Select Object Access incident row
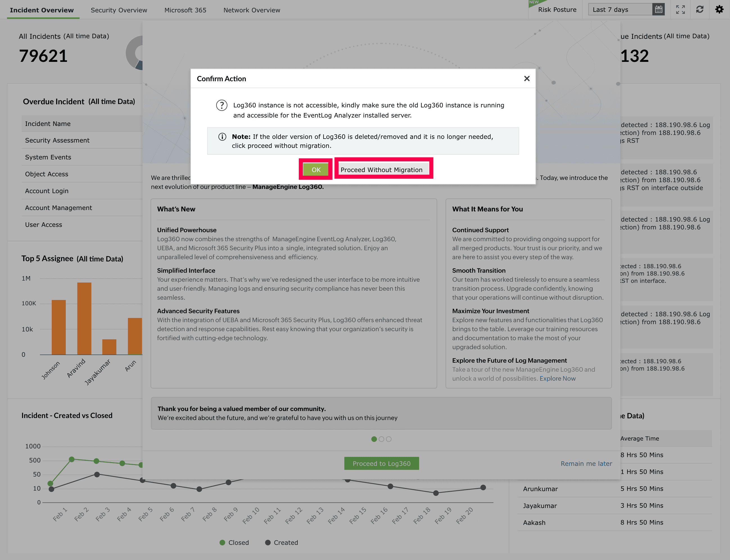Viewport: 730px width, 560px height. click(82, 174)
